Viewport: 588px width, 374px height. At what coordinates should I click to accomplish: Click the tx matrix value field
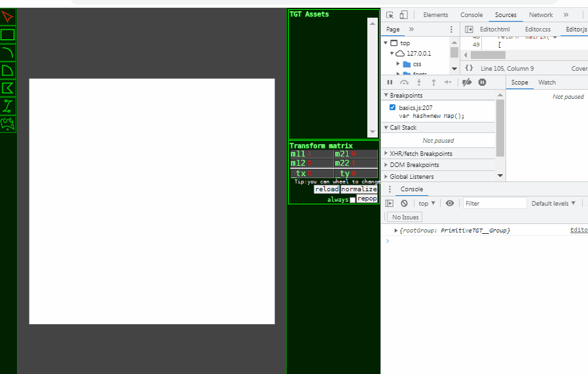320,174
